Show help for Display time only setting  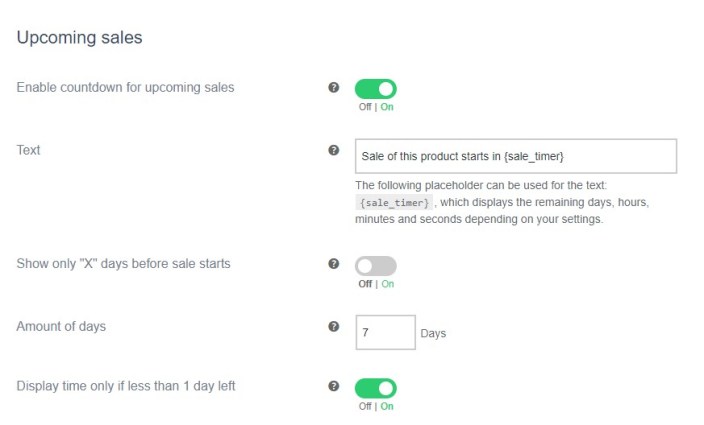[334, 386]
